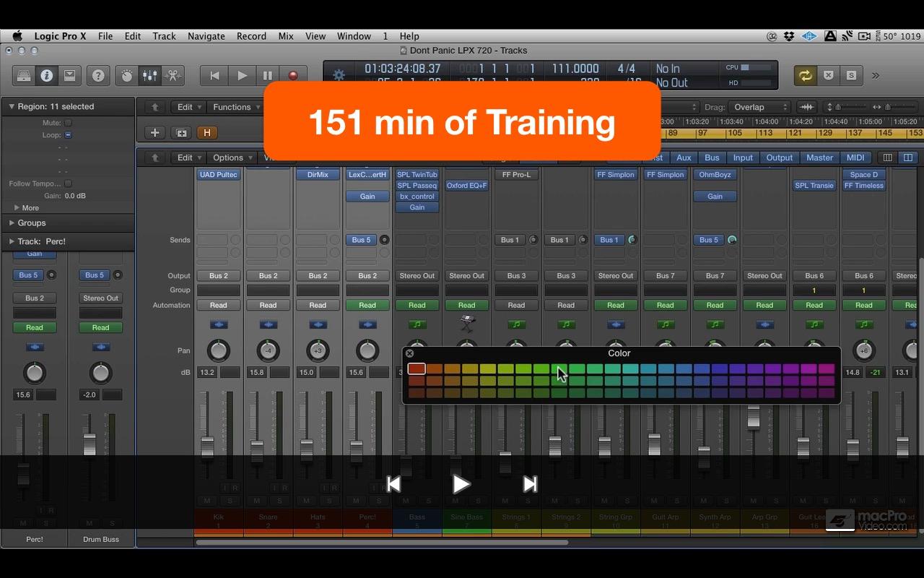The width and height of the screenshot is (924, 578).
Task: Toggle Cycle mode button
Action: pyautogui.click(x=805, y=75)
